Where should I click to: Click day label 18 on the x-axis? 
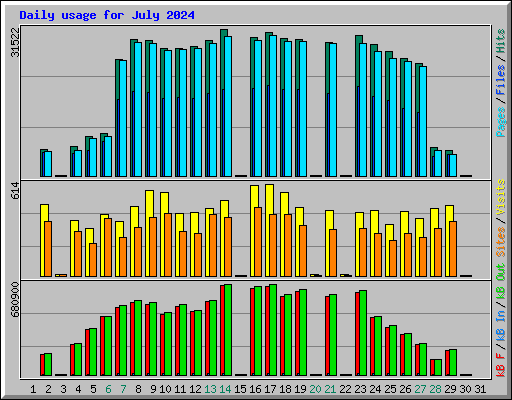285,389
